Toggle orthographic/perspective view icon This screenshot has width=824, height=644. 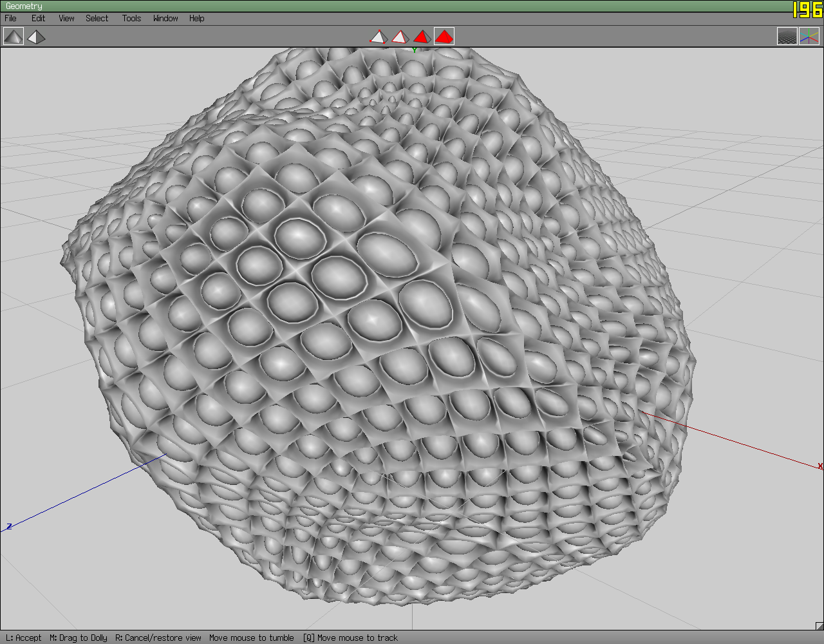click(36, 37)
